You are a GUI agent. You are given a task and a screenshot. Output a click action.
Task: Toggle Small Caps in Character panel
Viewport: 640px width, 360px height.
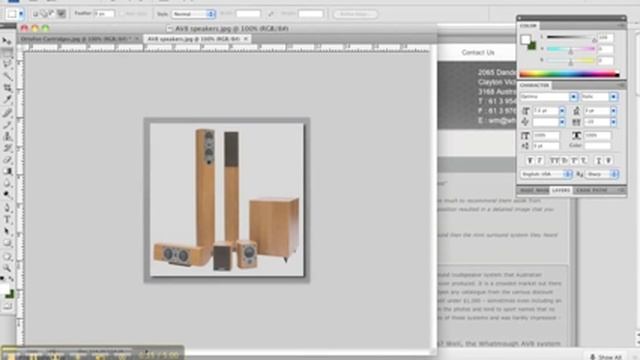pyautogui.click(x=564, y=161)
